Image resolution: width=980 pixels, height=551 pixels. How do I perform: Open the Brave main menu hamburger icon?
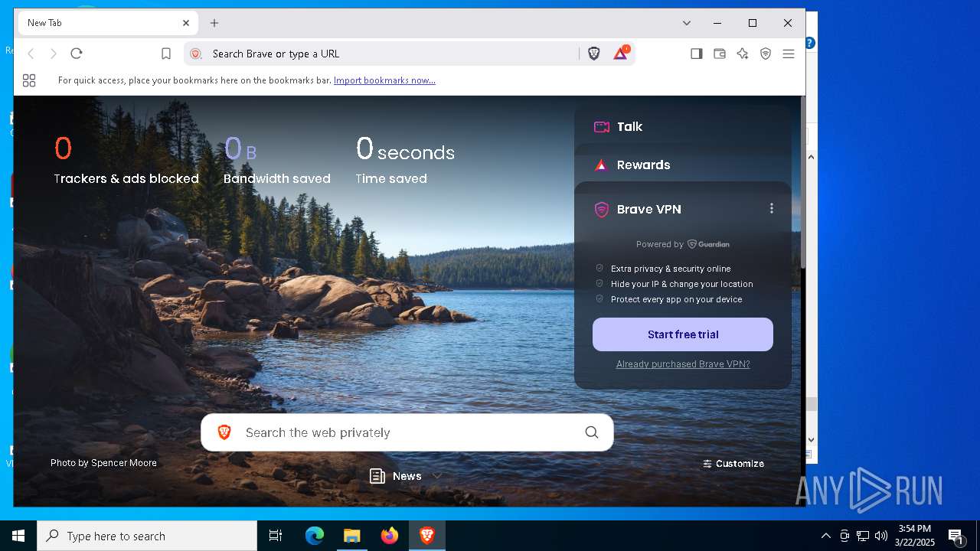click(x=789, y=54)
